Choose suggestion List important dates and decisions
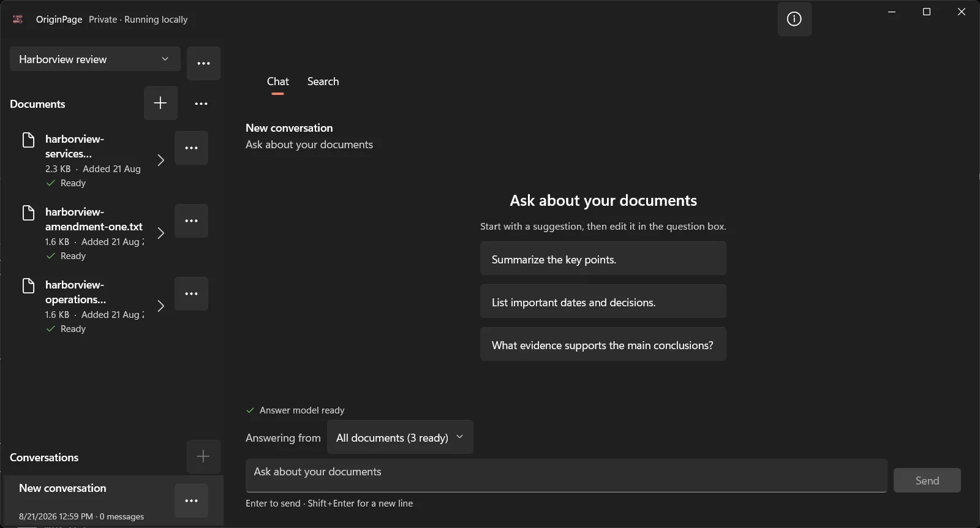 [x=603, y=301]
